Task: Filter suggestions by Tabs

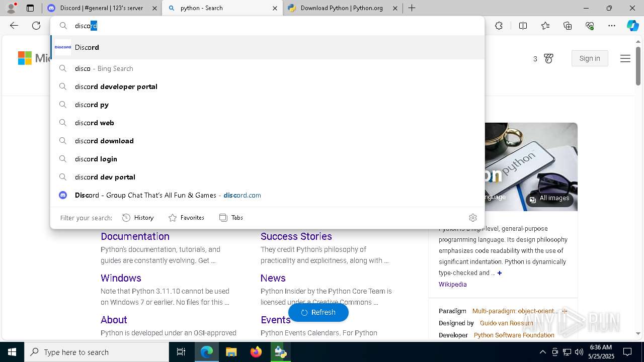Action: click(x=231, y=218)
